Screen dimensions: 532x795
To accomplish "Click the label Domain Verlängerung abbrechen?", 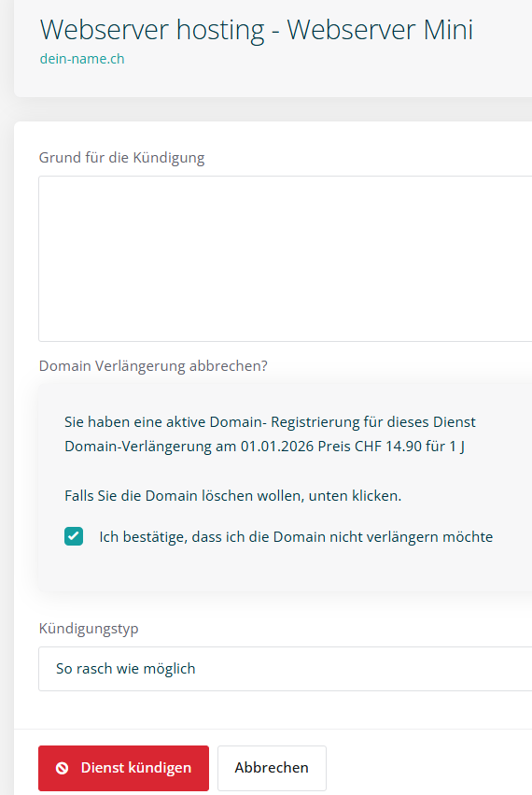I will tap(153, 366).
